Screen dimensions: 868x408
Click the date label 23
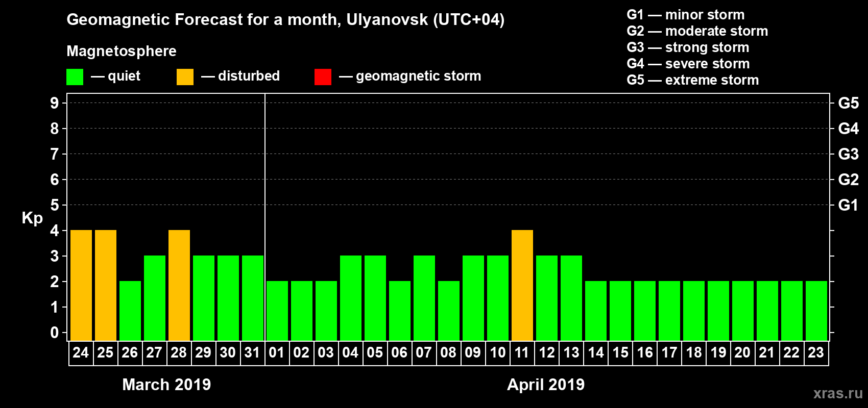[x=816, y=353]
